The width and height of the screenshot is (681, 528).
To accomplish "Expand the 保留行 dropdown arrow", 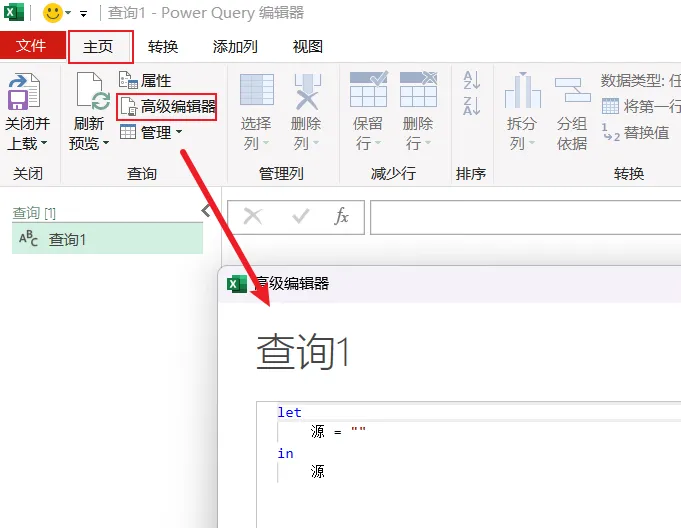I will (x=378, y=142).
